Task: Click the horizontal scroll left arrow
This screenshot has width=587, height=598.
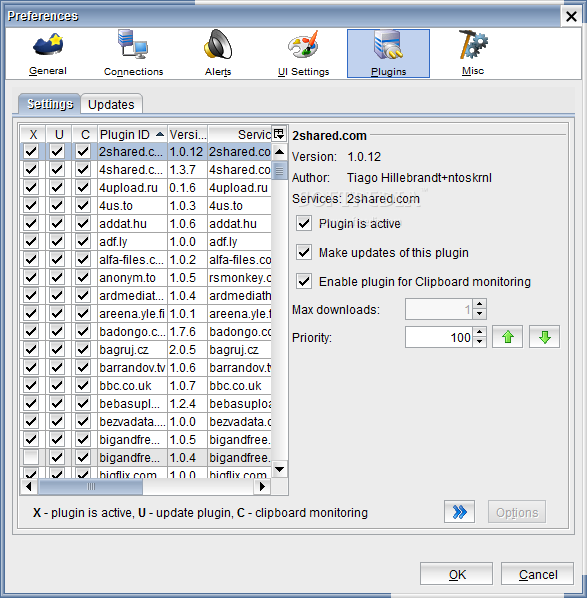Action: click(x=29, y=486)
